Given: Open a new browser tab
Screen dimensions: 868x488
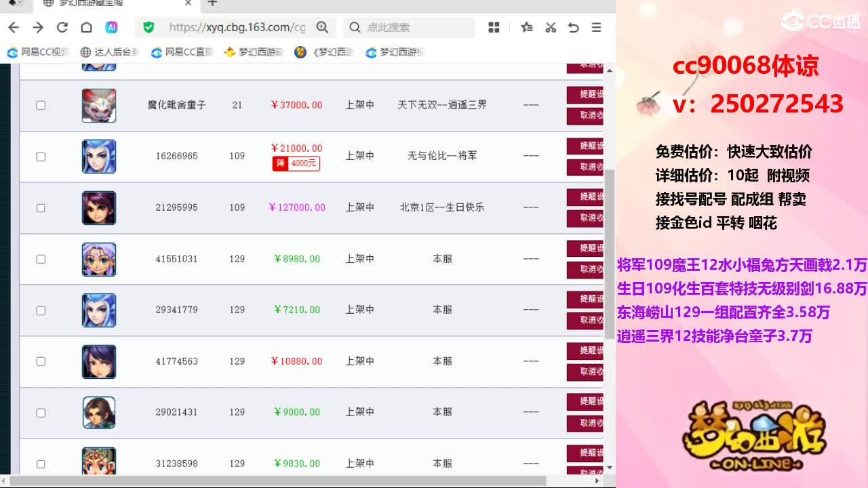Looking at the screenshot, I should tap(212, 3).
